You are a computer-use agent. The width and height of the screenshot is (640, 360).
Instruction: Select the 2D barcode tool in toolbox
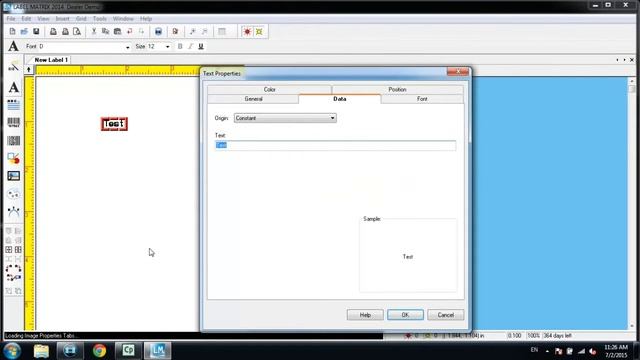[13, 141]
